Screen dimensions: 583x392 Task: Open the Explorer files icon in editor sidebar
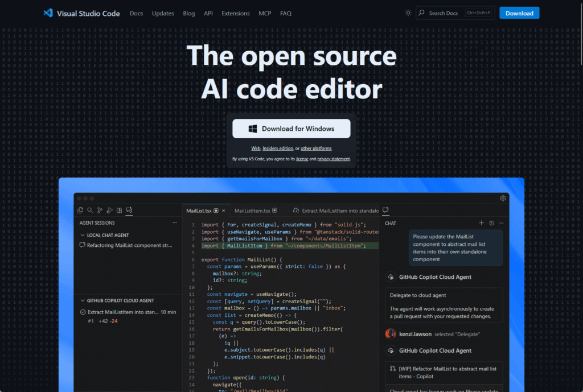pyautogui.click(x=80, y=211)
